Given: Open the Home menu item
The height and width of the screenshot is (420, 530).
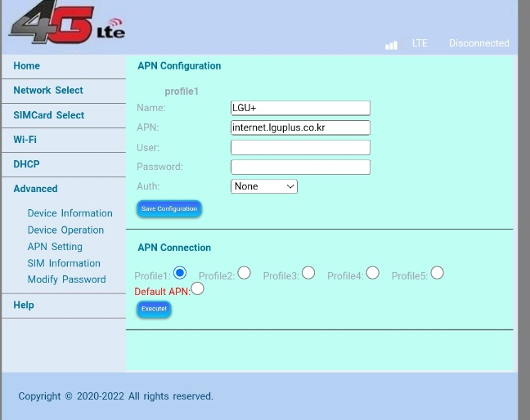Looking at the screenshot, I should (x=27, y=66).
